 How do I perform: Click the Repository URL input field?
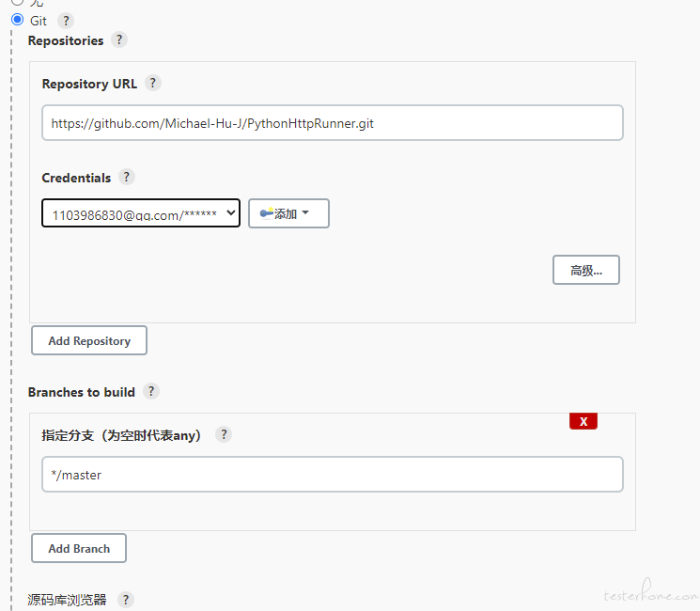coord(332,123)
